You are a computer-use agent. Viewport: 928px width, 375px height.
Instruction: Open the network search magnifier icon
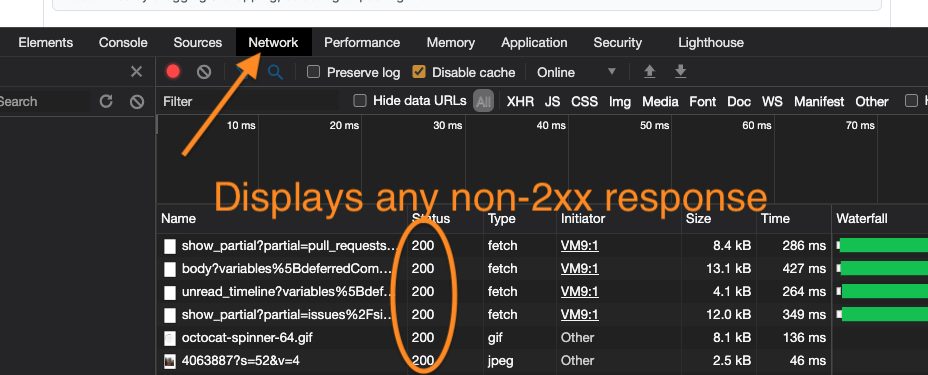(x=275, y=72)
